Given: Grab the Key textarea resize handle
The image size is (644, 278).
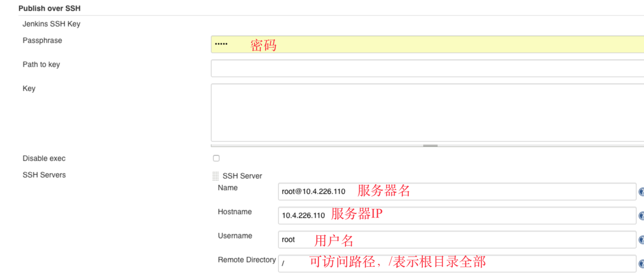Looking at the screenshot, I should pos(430,145).
